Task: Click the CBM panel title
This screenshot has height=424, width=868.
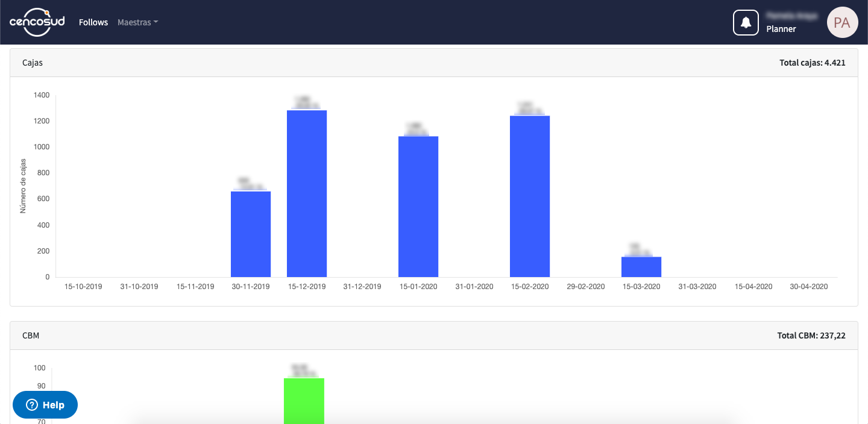Action: click(x=31, y=335)
